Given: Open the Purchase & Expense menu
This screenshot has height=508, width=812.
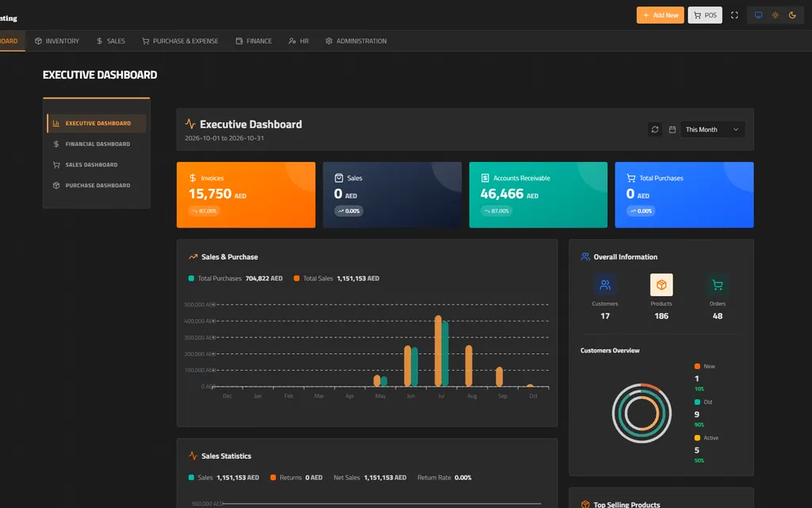Looking at the screenshot, I should tap(180, 41).
